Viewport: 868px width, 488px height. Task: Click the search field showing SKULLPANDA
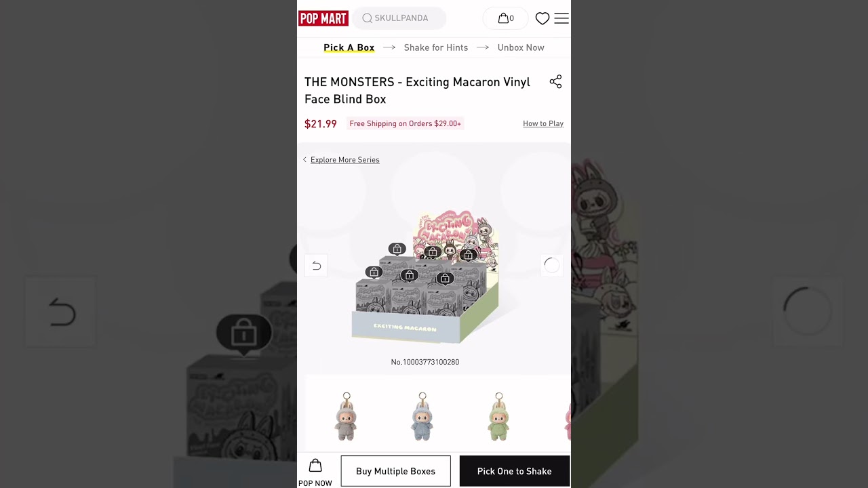(399, 18)
